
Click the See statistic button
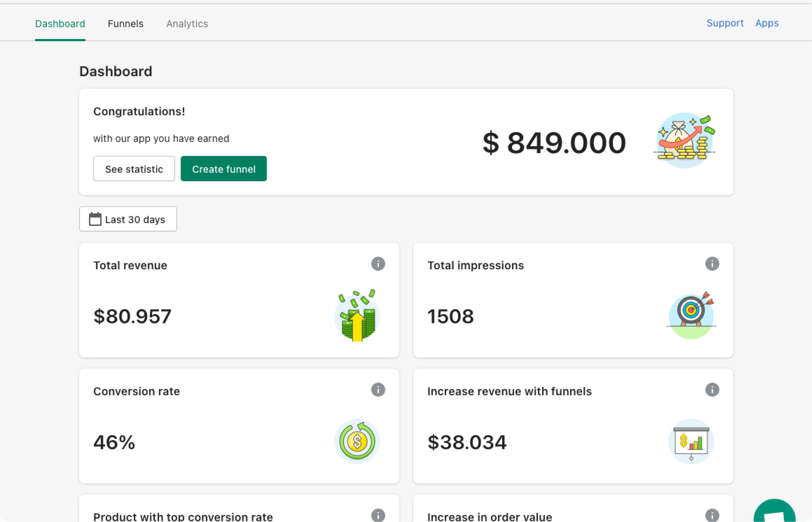point(134,168)
